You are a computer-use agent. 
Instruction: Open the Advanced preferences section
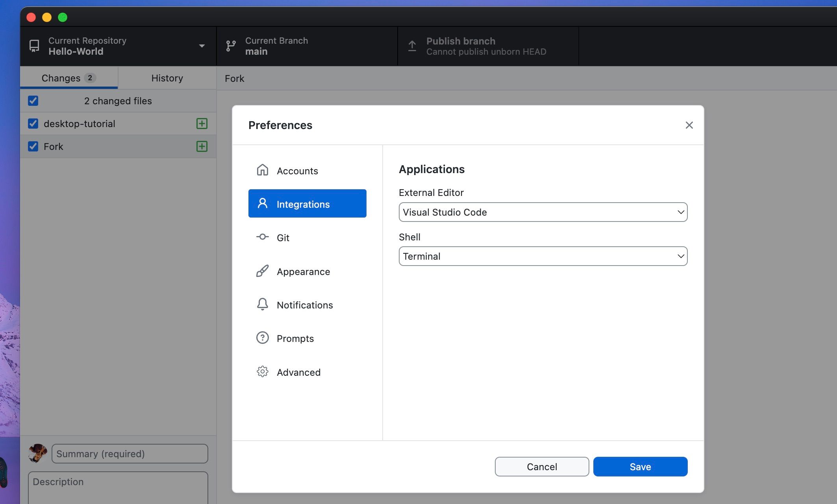[x=298, y=372]
